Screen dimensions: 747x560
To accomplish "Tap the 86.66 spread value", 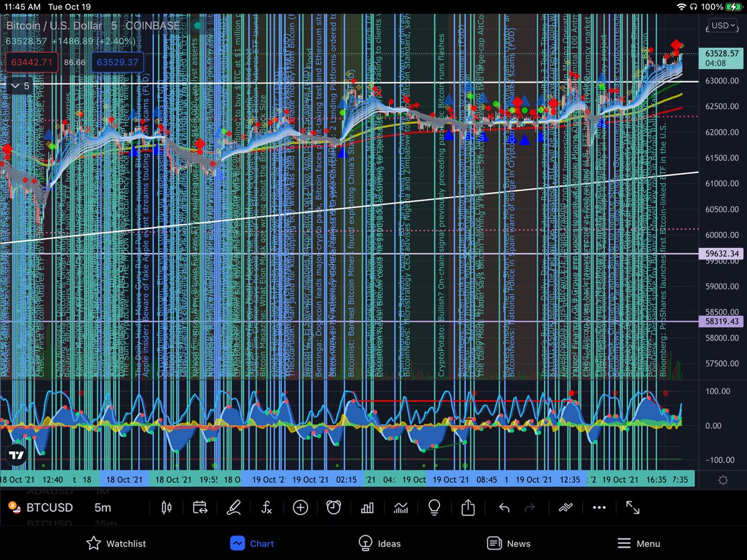I will tap(75, 63).
